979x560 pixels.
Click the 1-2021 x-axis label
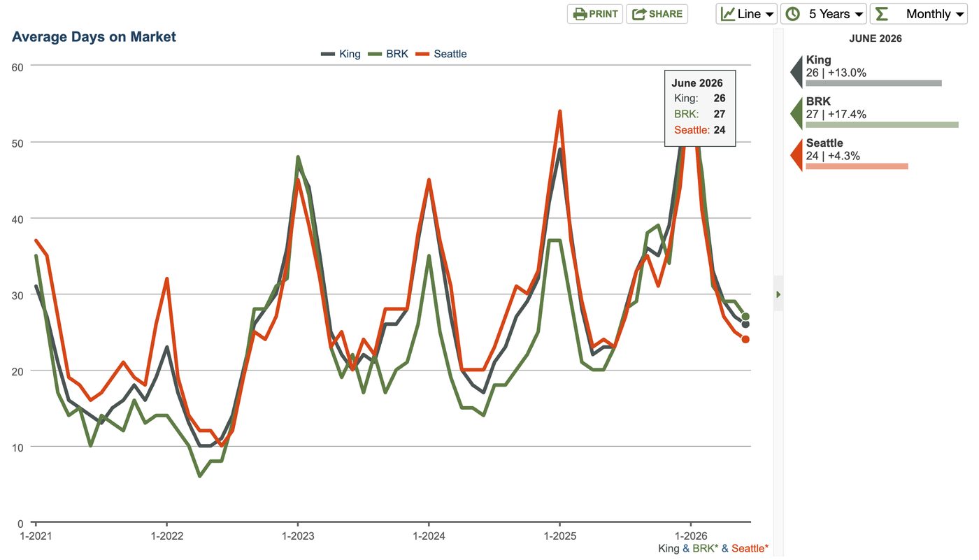click(35, 536)
